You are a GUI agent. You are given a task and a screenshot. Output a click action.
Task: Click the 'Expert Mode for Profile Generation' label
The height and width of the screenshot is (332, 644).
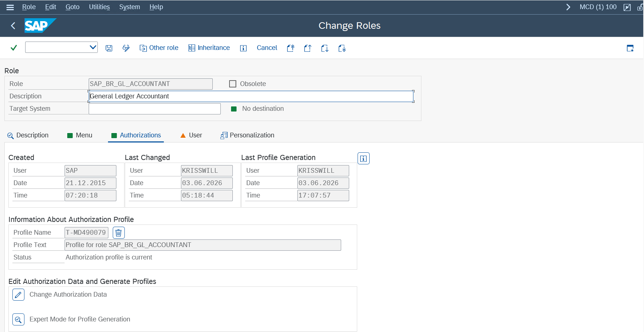tap(80, 319)
